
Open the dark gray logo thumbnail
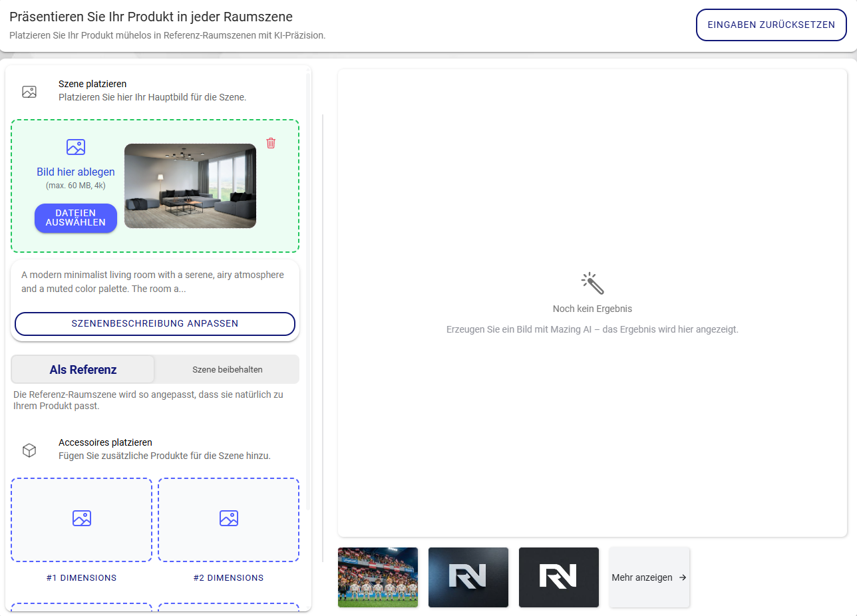[559, 577]
